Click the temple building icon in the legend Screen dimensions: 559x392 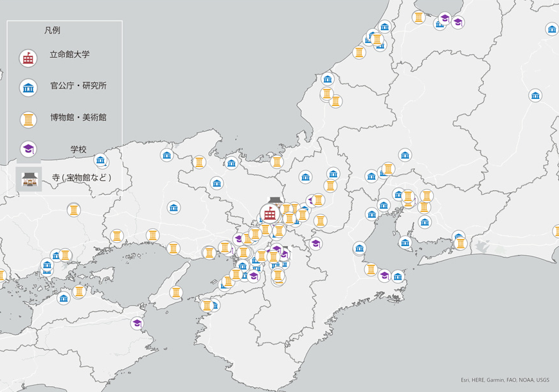28,179
